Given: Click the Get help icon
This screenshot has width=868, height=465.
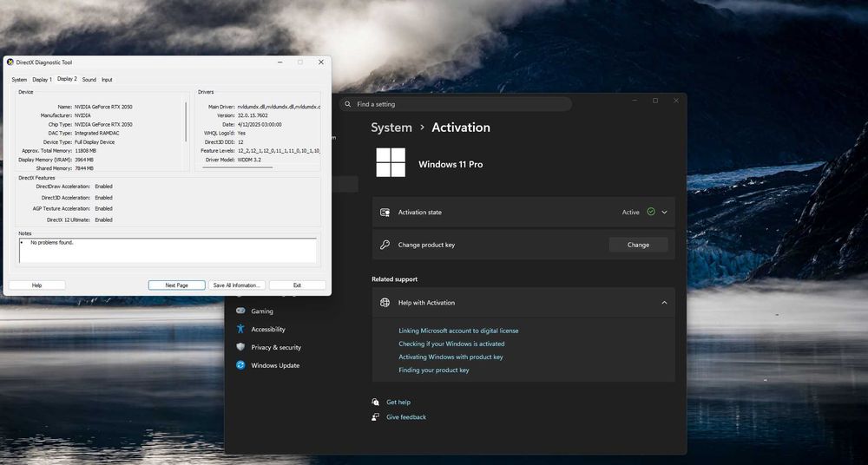Looking at the screenshot, I should [376, 402].
